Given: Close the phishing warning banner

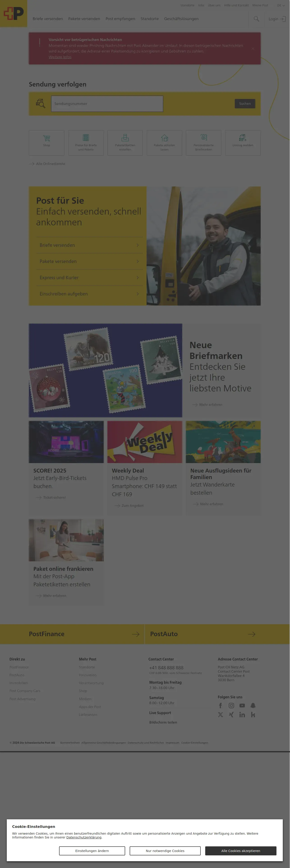Looking at the screenshot, I should coord(253,48).
